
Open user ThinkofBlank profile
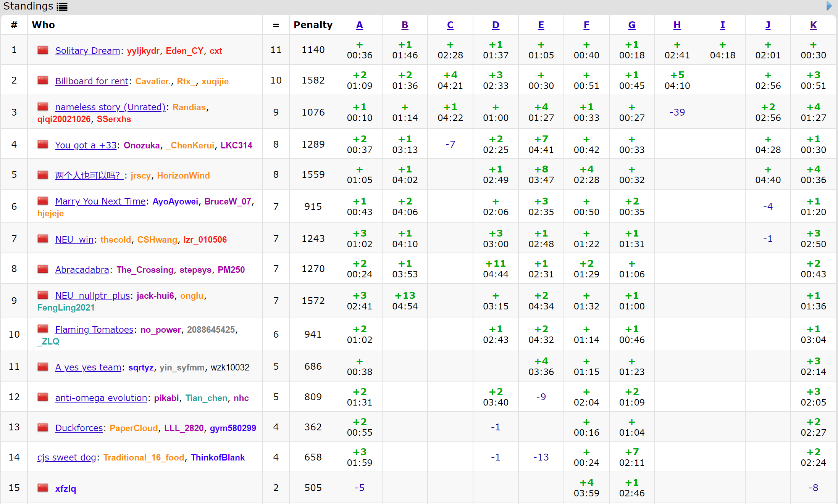point(218,457)
